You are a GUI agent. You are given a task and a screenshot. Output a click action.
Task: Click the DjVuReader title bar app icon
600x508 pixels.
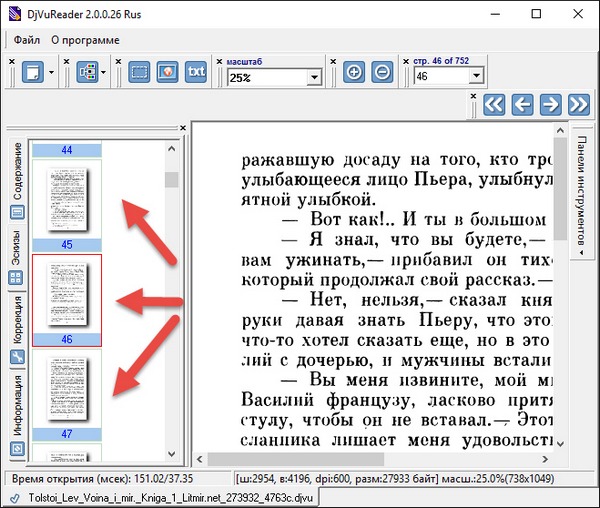point(15,14)
